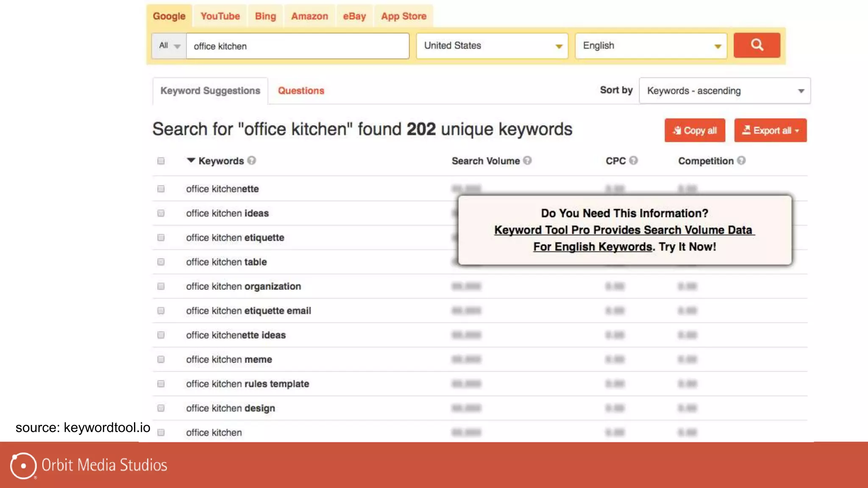
Task: Tick the office kitchen rules template checkbox
Action: pos(161,384)
